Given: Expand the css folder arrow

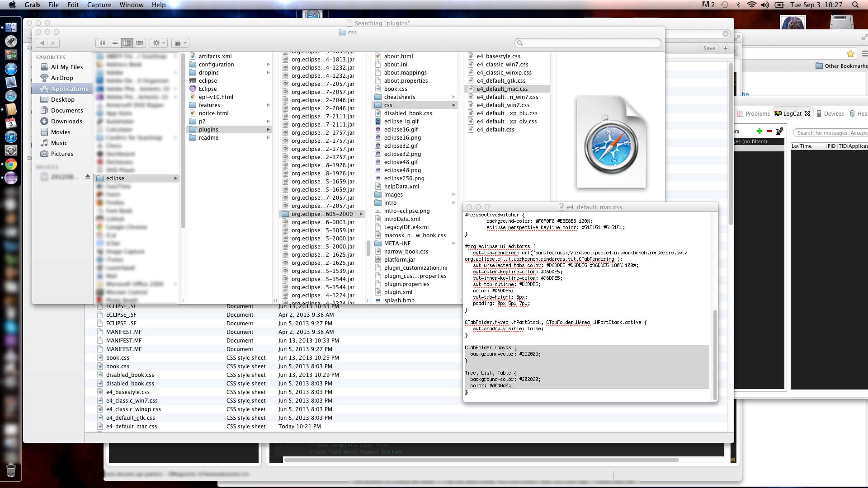Looking at the screenshot, I should pos(453,105).
